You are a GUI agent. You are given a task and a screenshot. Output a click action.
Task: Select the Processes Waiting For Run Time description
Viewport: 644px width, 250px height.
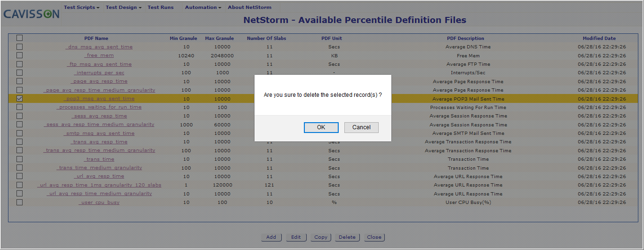point(468,108)
